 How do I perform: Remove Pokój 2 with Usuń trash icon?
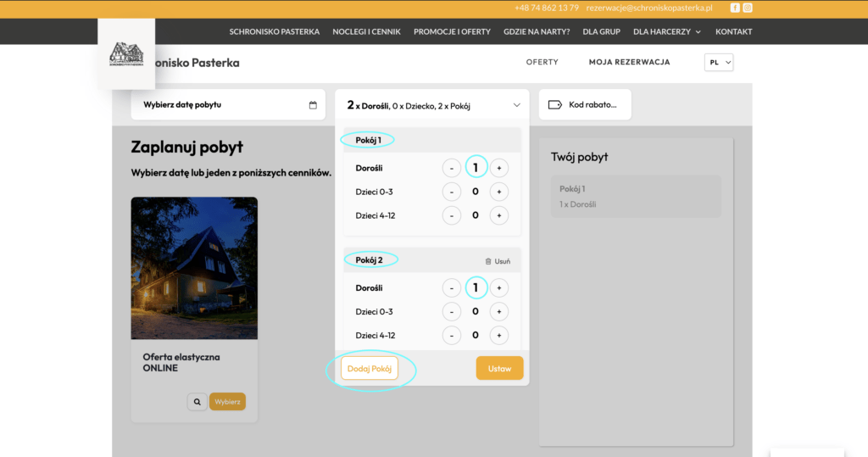point(498,261)
